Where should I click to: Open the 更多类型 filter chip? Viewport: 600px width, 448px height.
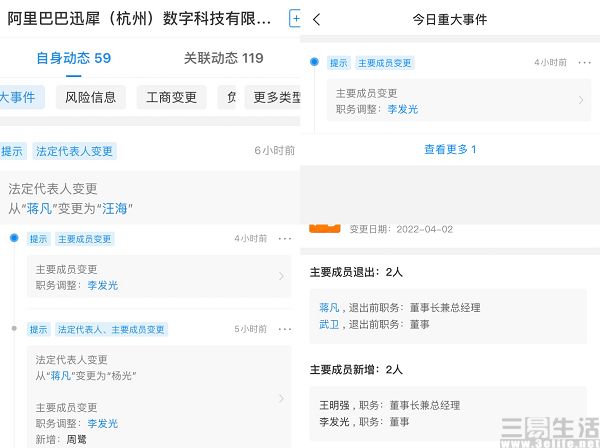(x=272, y=97)
